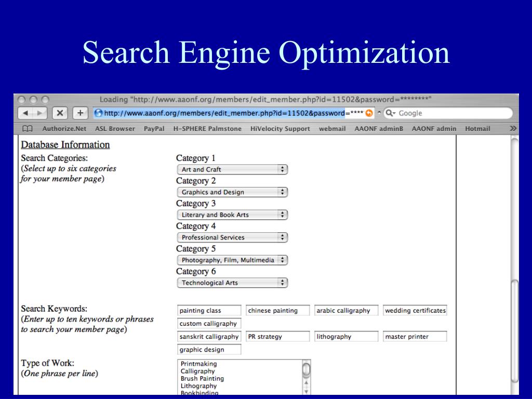Click the 'painting class' keyword field
The width and height of the screenshot is (532, 399).
[209, 311]
